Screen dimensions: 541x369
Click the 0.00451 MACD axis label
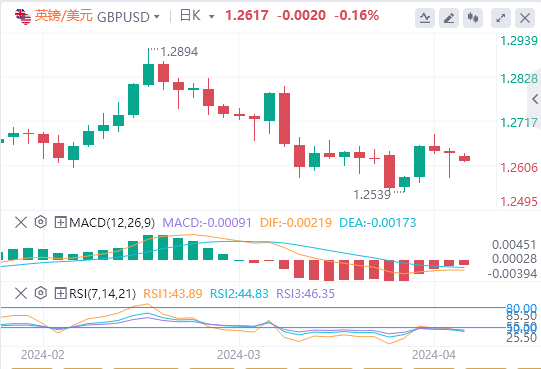[514, 245]
